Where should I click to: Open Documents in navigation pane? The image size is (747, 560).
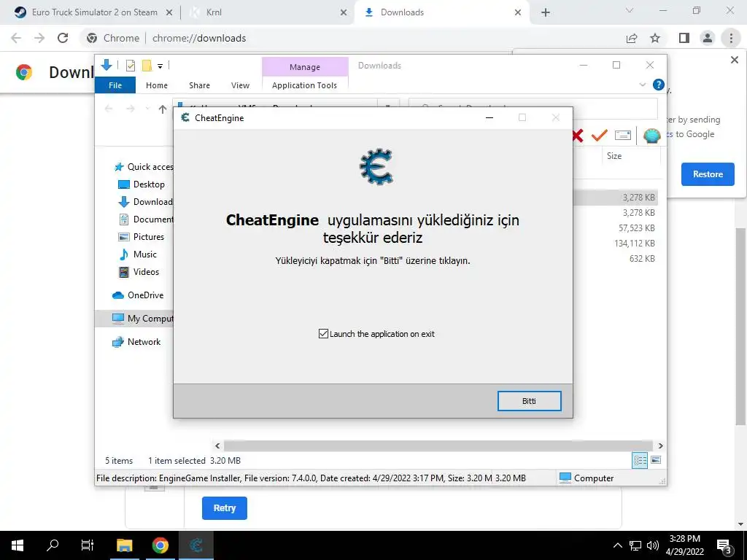click(x=145, y=219)
